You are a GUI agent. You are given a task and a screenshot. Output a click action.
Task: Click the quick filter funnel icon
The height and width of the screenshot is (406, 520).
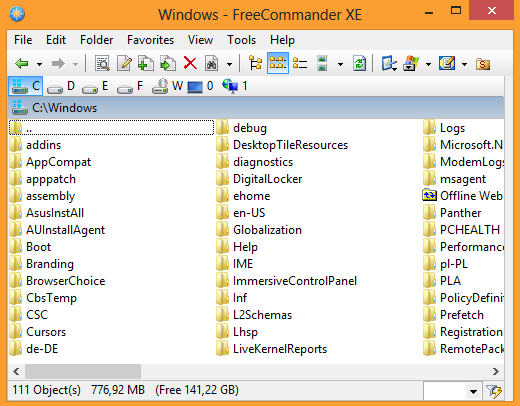[494, 391]
